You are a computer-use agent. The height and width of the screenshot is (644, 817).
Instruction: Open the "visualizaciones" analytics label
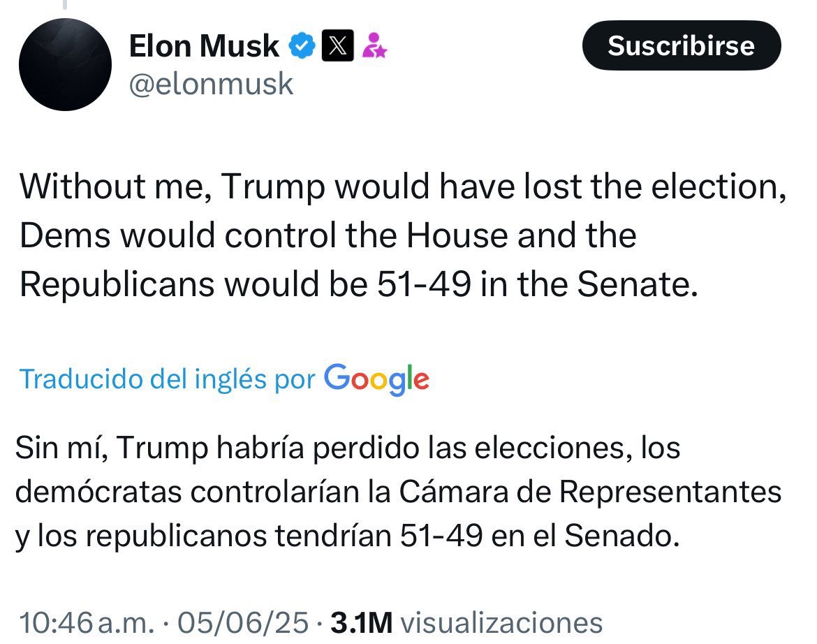(x=503, y=622)
